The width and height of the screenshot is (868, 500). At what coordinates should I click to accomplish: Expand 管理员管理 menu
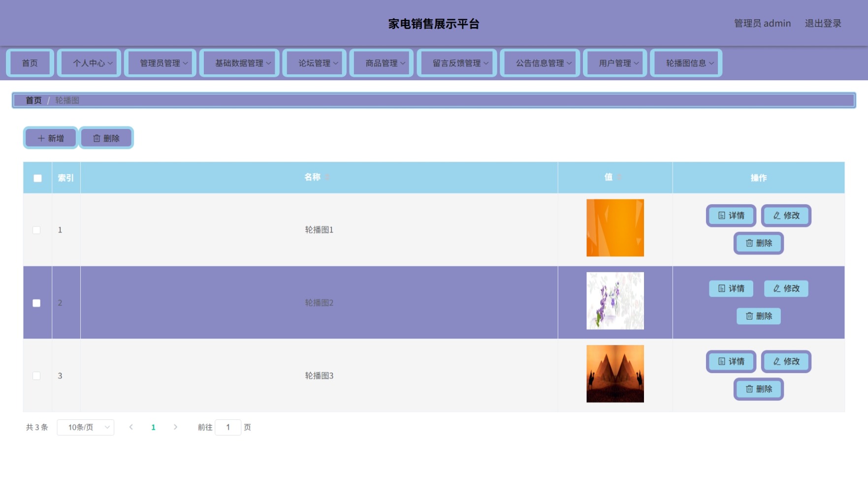point(161,63)
